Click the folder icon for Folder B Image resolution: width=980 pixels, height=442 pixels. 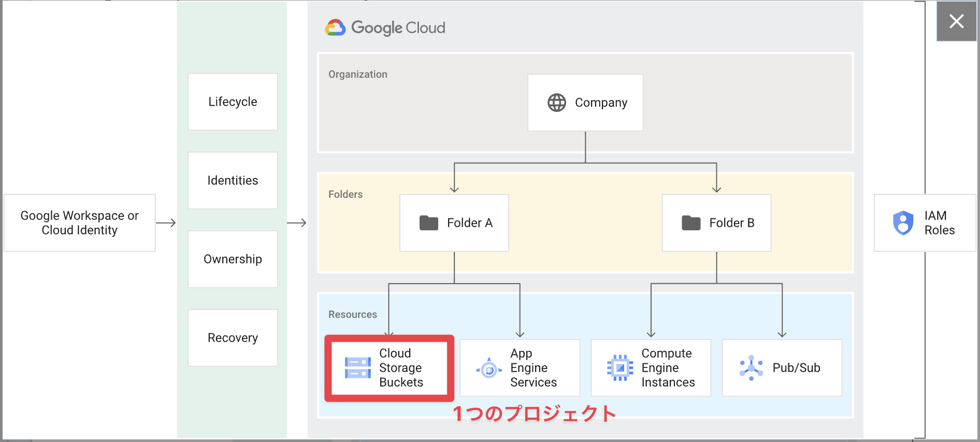click(691, 223)
